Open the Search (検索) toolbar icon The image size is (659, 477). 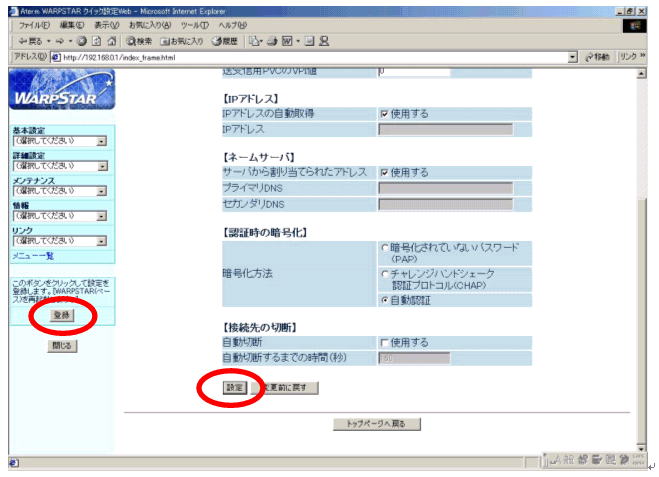tap(139, 41)
